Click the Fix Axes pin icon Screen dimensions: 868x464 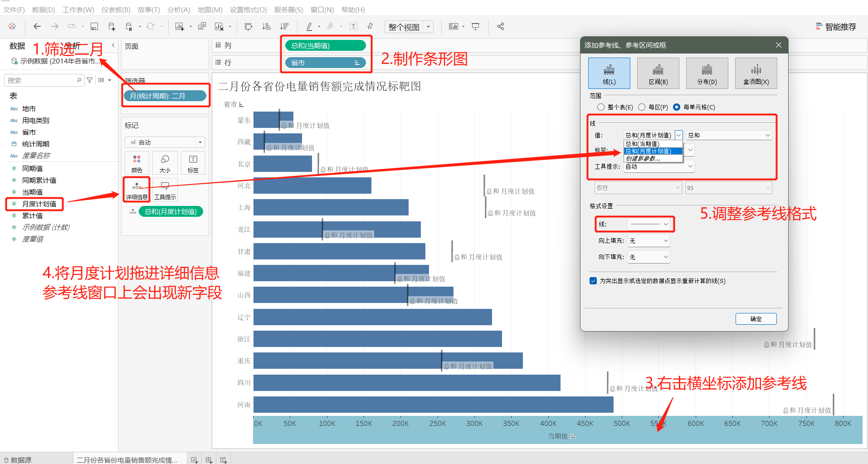pos(371,26)
